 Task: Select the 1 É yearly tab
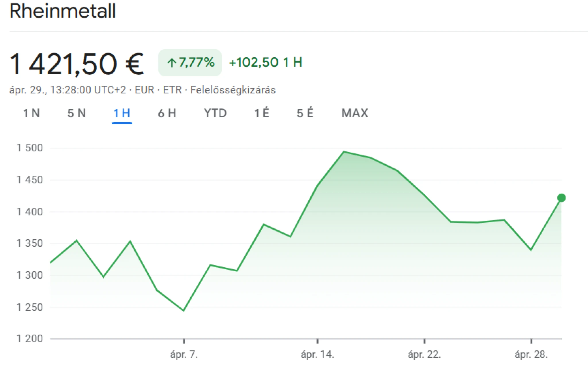point(262,113)
